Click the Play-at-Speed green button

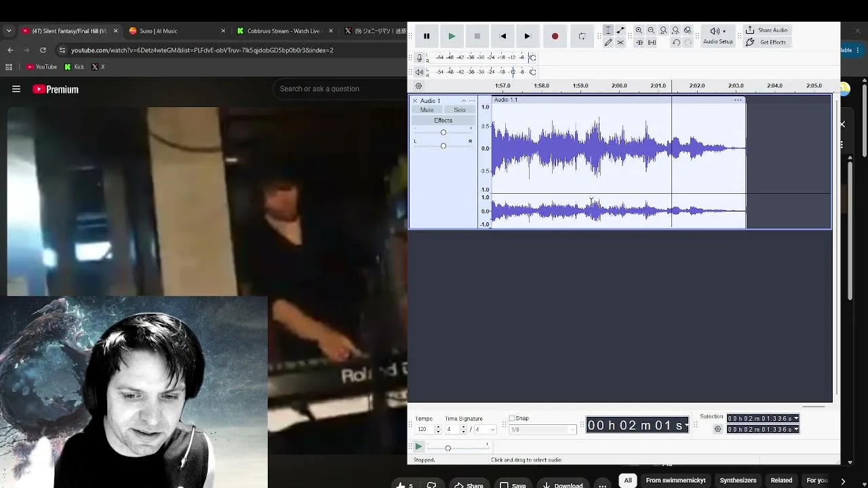418,447
